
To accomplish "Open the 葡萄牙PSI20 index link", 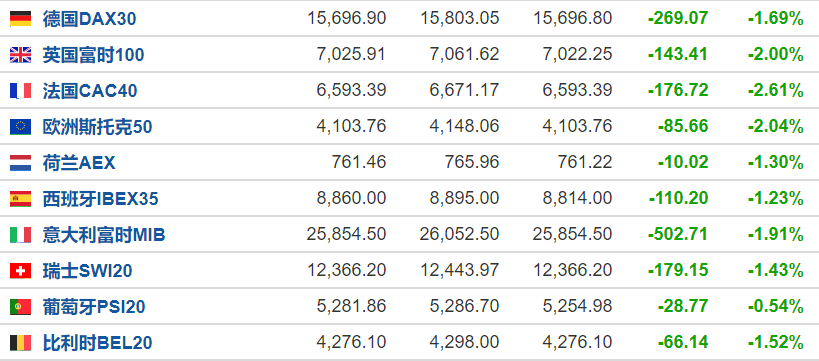I will pos(93,307).
